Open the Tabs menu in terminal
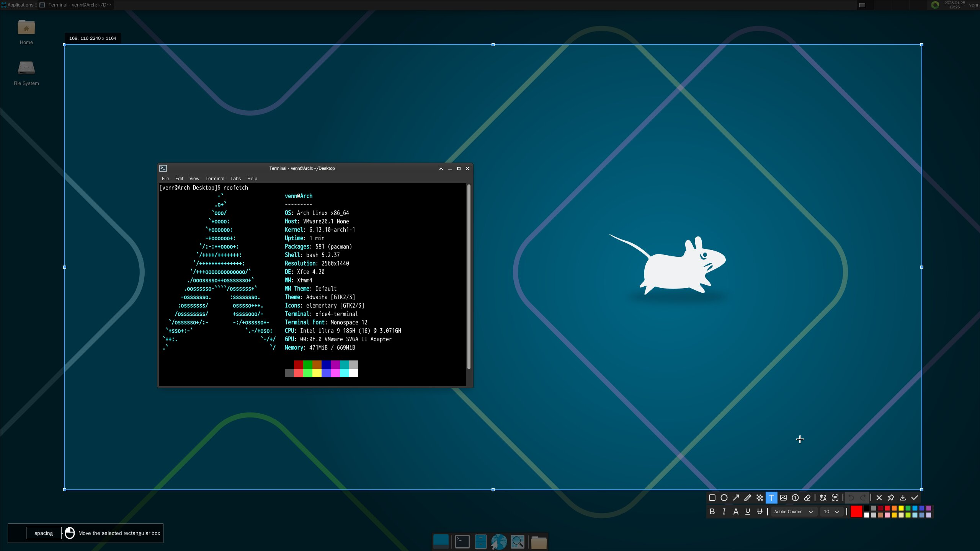Screen dimensions: 980x551 pyautogui.click(x=235, y=179)
